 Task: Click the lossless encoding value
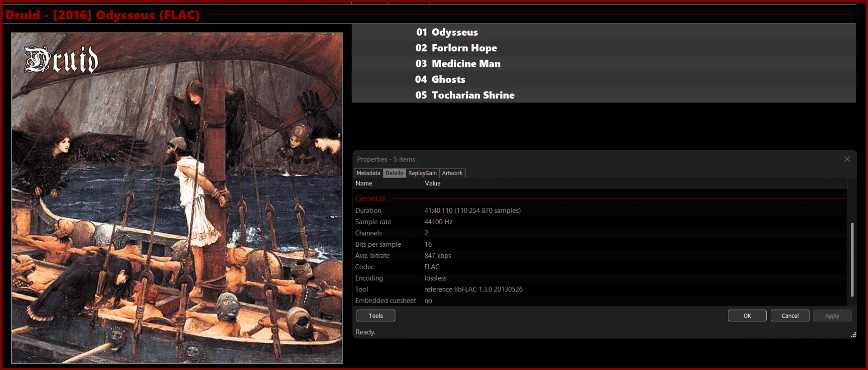[435, 278]
